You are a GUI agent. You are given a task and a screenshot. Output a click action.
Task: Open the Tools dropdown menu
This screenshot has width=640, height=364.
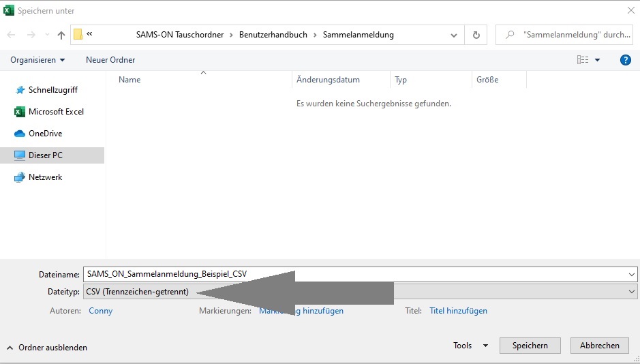click(470, 346)
